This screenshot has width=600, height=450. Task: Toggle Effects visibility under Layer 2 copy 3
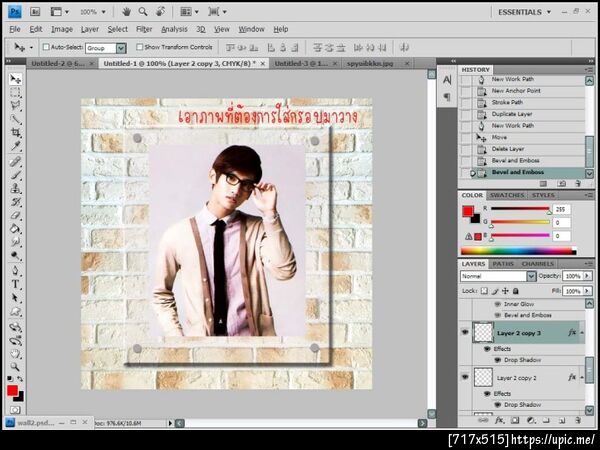click(488, 349)
